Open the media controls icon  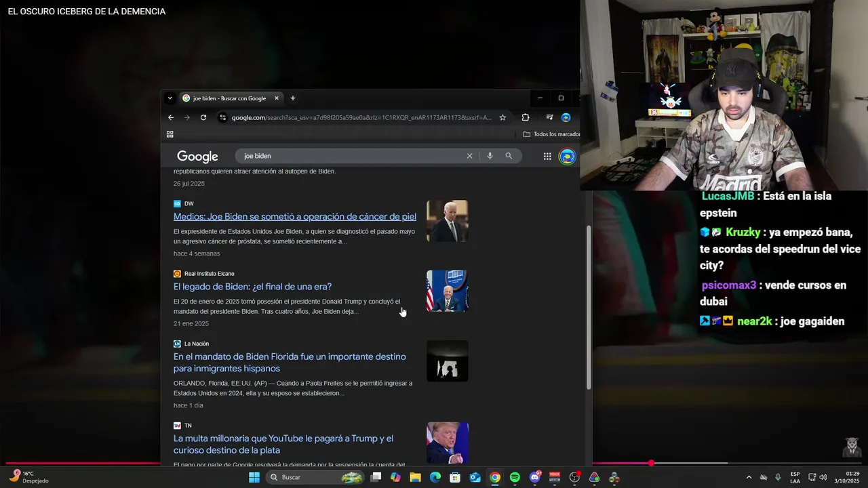pos(549,117)
